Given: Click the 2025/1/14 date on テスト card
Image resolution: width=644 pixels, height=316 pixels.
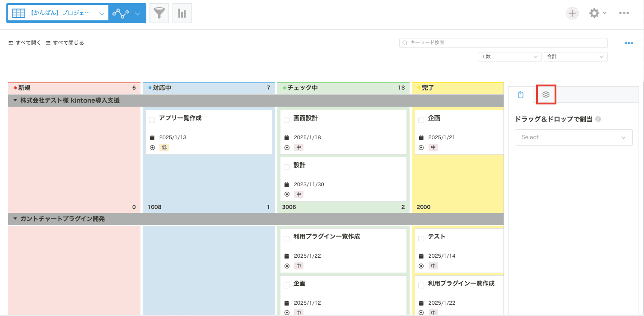Looking at the screenshot, I should [442, 256].
